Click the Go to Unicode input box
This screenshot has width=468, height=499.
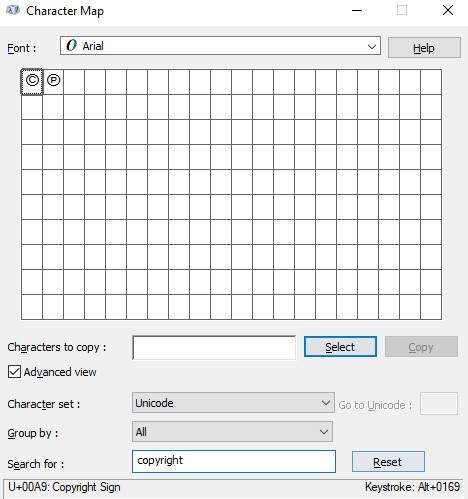pos(439,404)
